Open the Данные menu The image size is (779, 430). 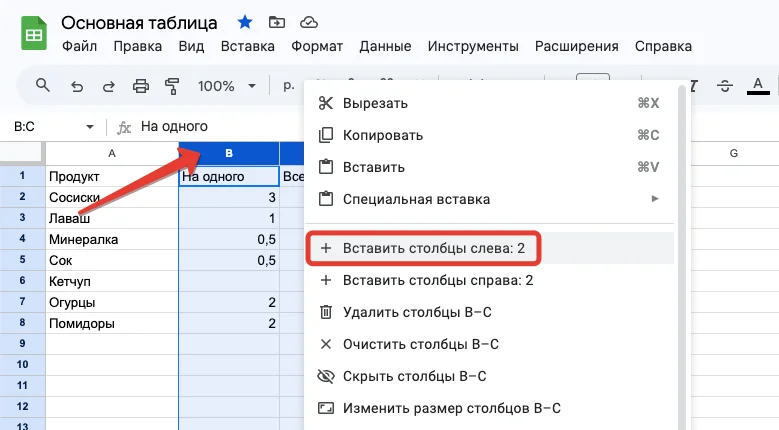(384, 46)
